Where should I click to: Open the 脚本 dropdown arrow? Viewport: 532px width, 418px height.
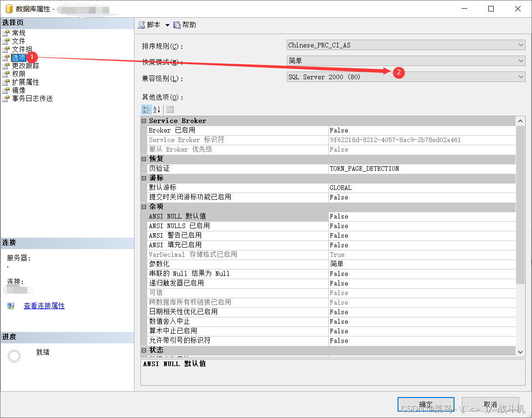pos(167,25)
